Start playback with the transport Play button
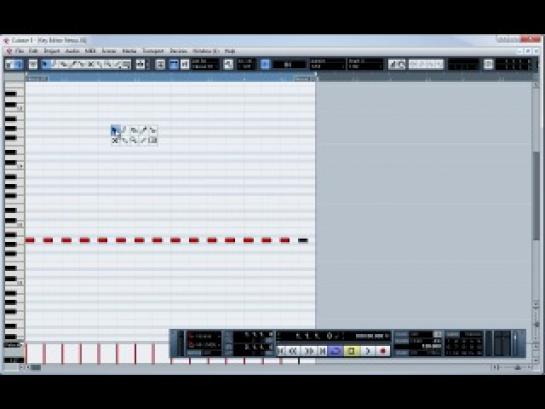Viewport: 545px width, 409px height. [367, 351]
